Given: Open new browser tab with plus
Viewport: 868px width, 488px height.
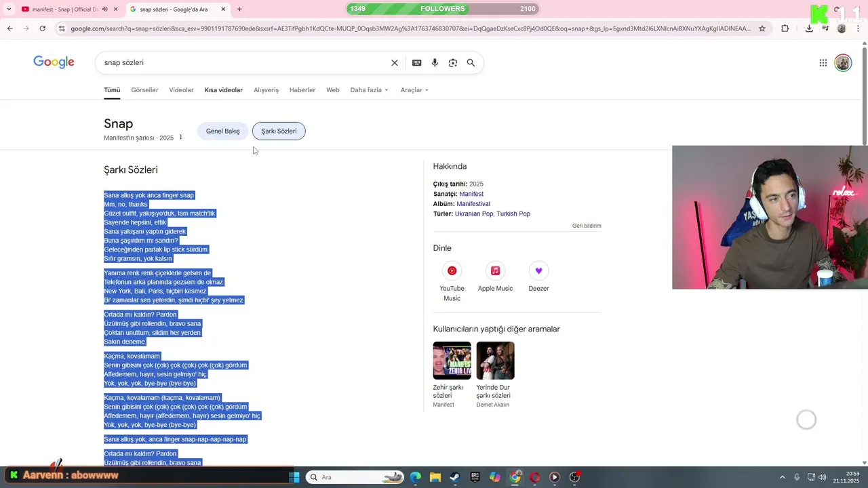Looking at the screenshot, I should 239,9.
